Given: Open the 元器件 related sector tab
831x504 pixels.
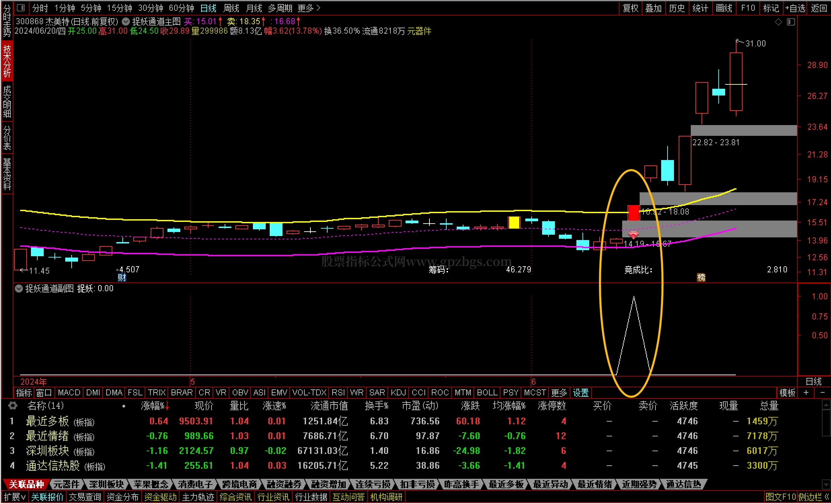Looking at the screenshot, I should (66, 484).
